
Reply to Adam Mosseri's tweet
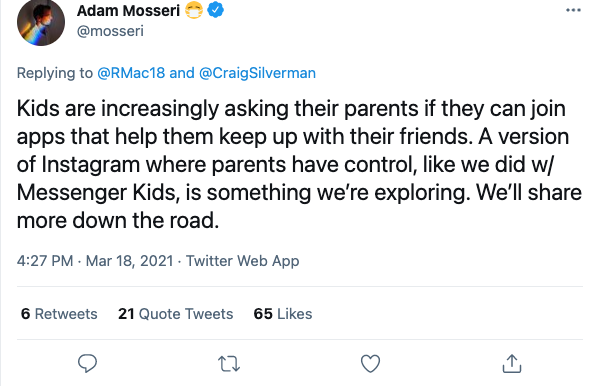tap(87, 363)
